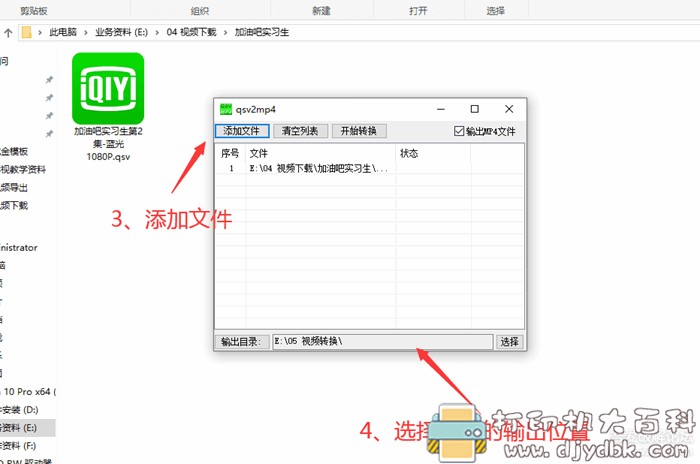Viewport: 700px width, 464px height.
Task: Click the 选择 output directory button
Action: tap(509, 342)
